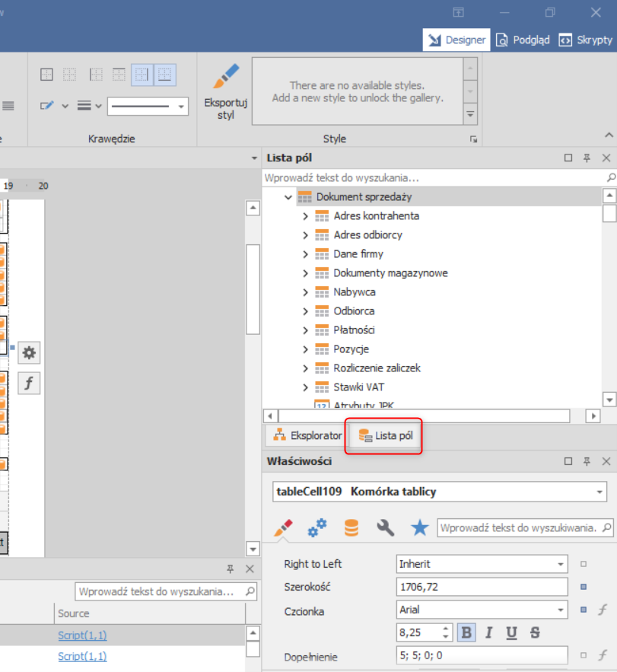Switch to the Lista pól tab
Image resolution: width=617 pixels, height=672 pixels.
385,436
